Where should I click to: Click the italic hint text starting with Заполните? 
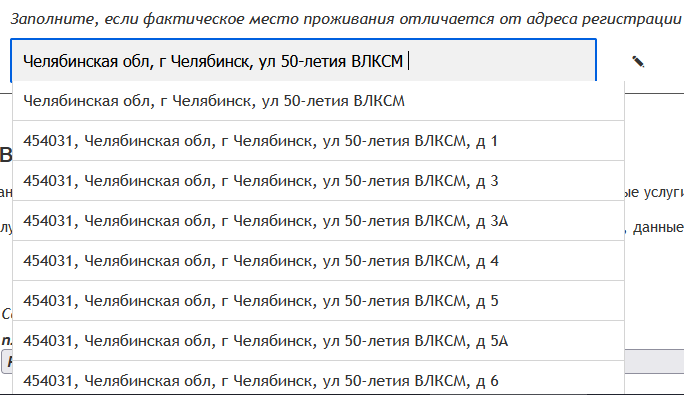pyautogui.click(x=346, y=19)
